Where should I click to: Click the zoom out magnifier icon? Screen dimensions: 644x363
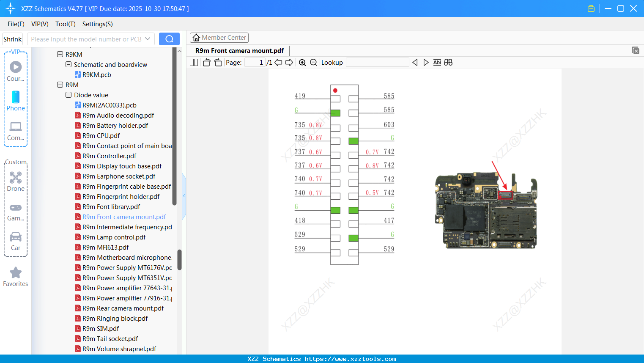[313, 63]
